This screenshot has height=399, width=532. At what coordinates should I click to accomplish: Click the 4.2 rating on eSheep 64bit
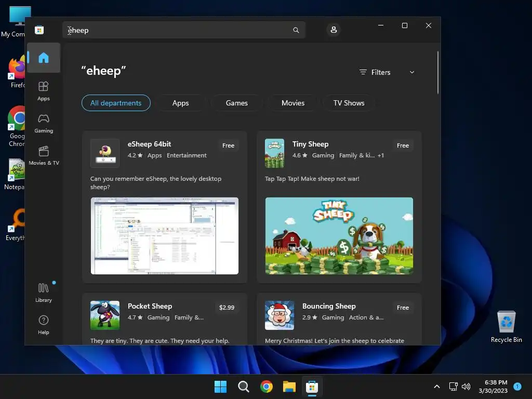pos(135,155)
